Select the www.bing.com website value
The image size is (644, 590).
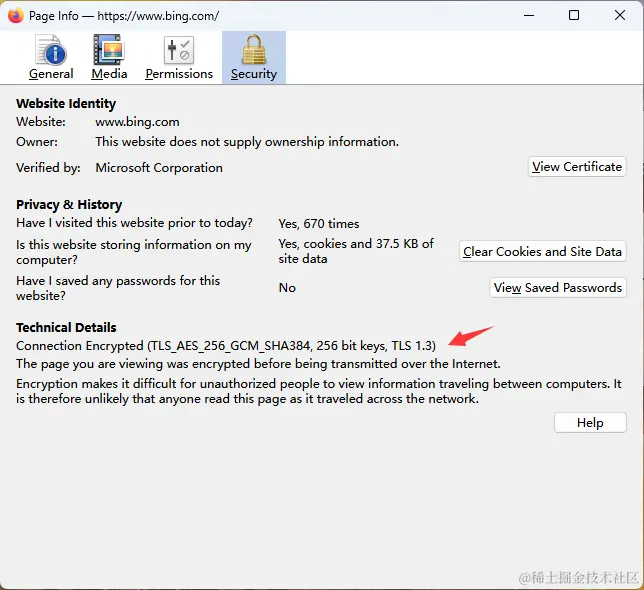click(x=137, y=122)
